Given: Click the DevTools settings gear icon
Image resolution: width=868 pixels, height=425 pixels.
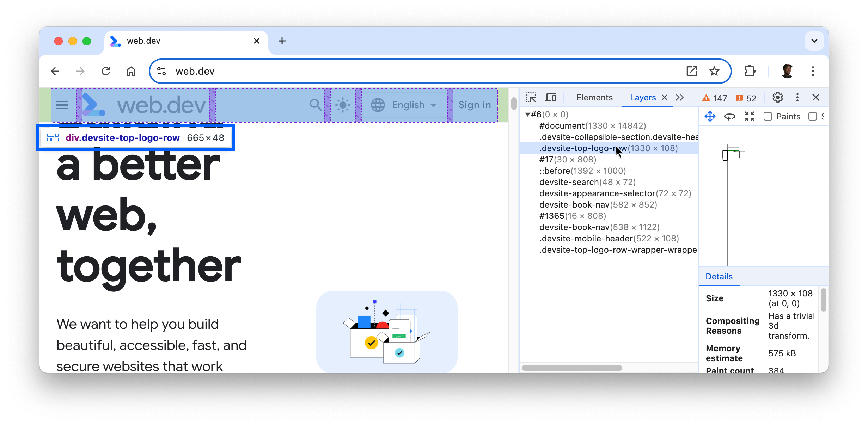Looking at the screenshot, I should point(778,97).
